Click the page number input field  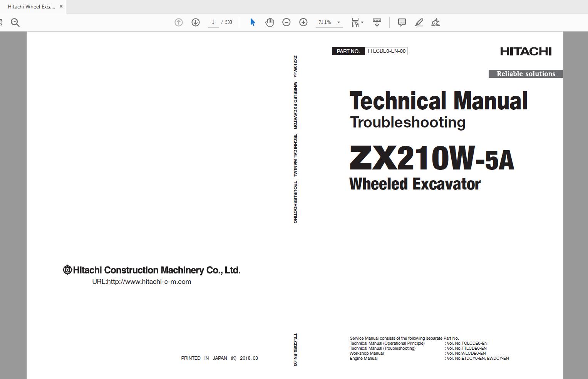click(x=213, y=22)
